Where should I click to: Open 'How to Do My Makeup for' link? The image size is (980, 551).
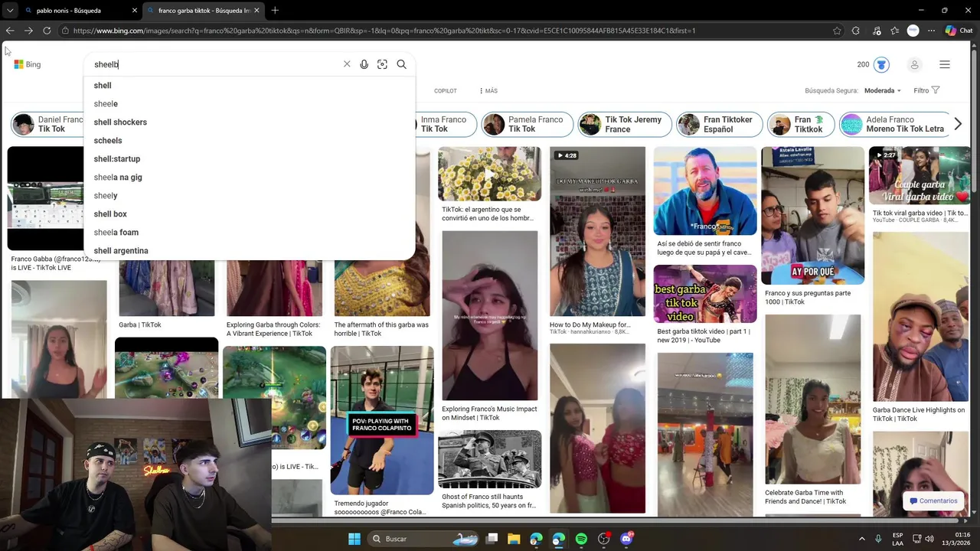coord(590,324)
